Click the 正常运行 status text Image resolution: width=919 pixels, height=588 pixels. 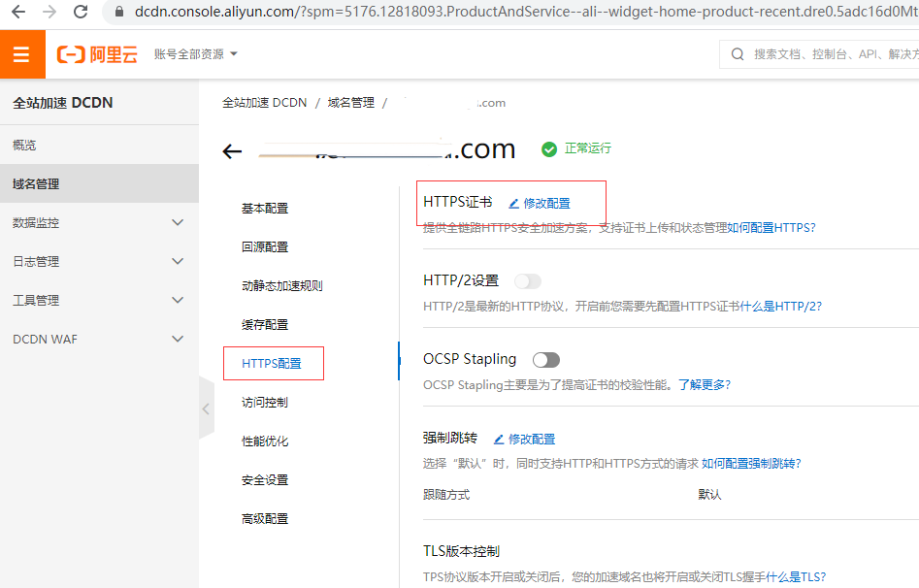pos(588,148)
